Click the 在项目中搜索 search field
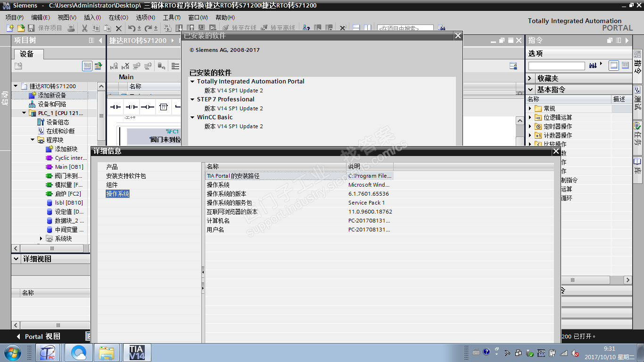The image size is (644, 362). pyautogui.click(x=405, y=28)
